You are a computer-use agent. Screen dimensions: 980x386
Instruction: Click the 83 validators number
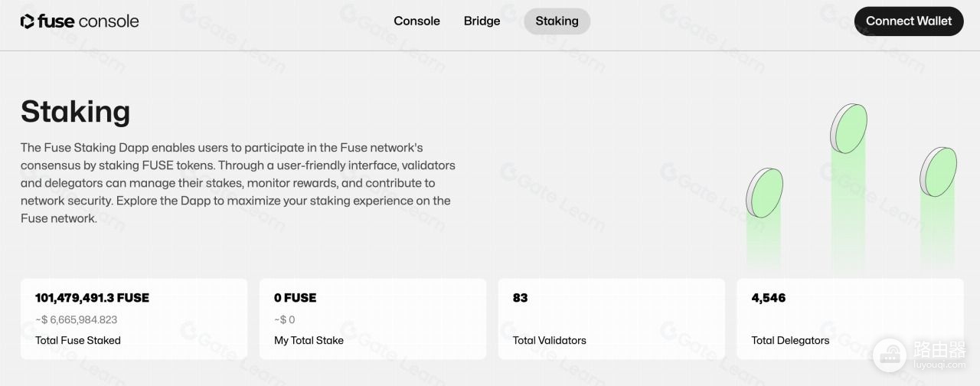[x=521, y=298]
